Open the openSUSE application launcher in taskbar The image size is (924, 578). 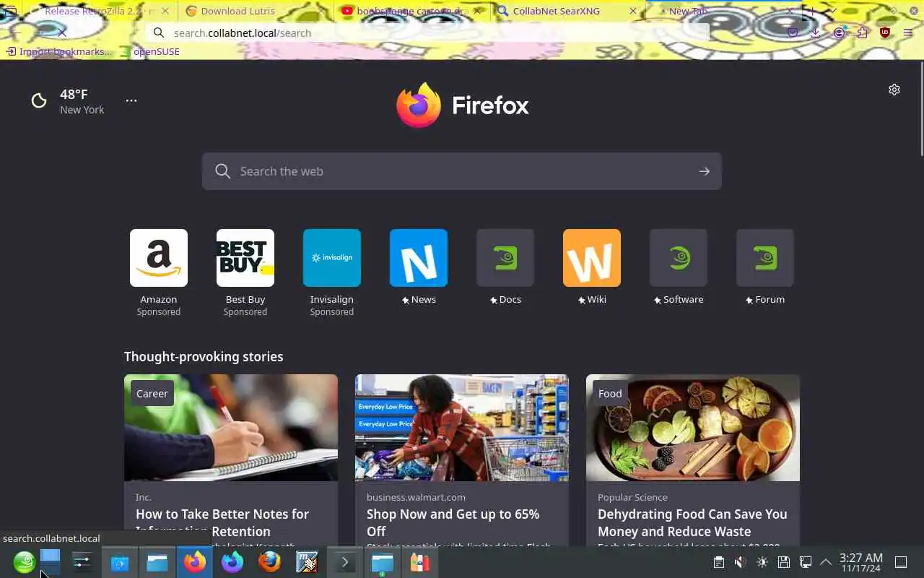pyautogui.click(x=24, y=562)
